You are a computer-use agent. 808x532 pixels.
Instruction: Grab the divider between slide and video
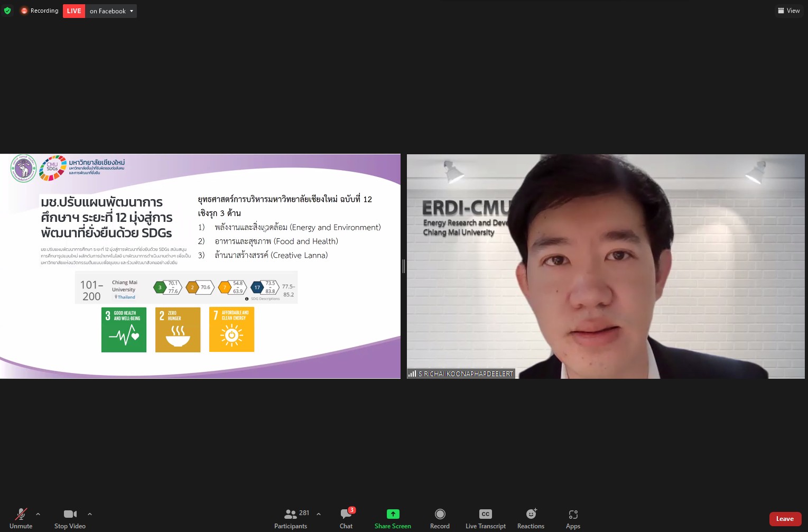pos(404,266)
